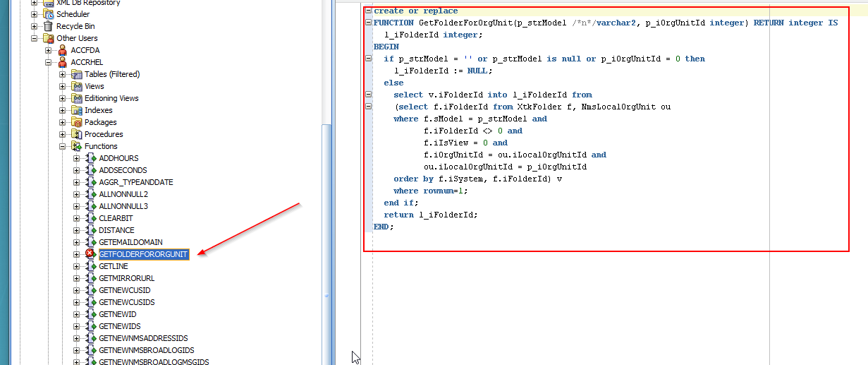This screenshot has height=365, width=868.
Task: Click code line 'where rownum=1;'
Action: 431,191
